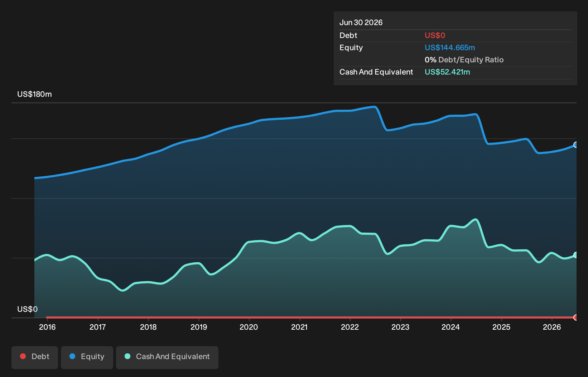Toggle the Equity series legend button
The image size is (588, 377).
[x=87, y=357]
